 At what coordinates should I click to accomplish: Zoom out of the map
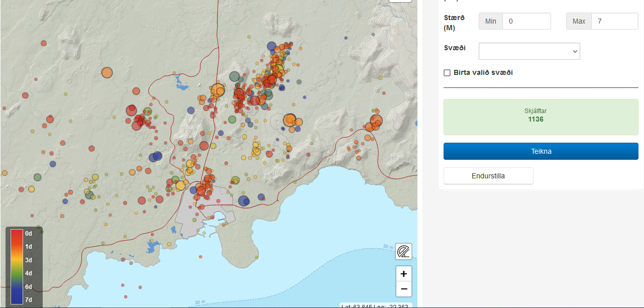pyautogui.click(x=403, y=289)
